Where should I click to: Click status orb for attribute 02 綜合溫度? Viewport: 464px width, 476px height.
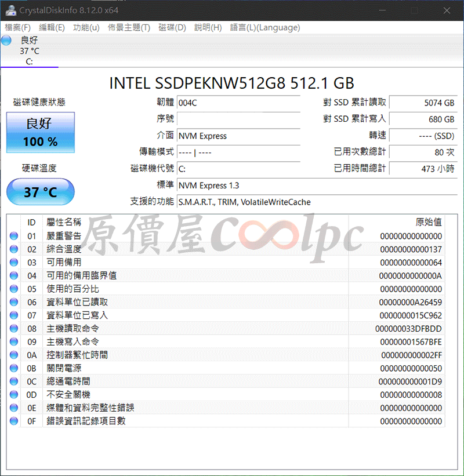pos(14,249)
